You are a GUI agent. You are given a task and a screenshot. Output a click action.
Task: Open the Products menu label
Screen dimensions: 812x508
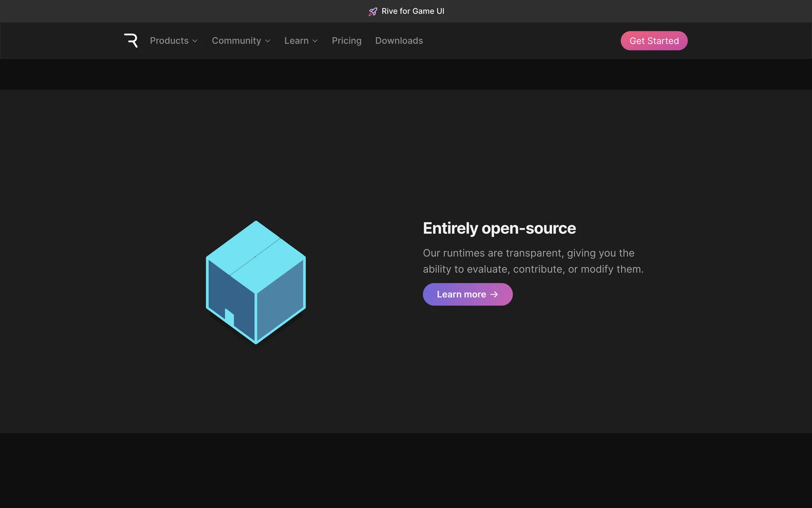coord(169,41)
